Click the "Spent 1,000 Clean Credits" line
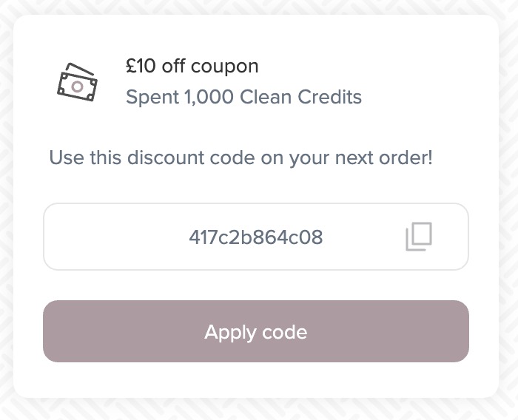This screenshot has height=420, width=518. (243, 97)
